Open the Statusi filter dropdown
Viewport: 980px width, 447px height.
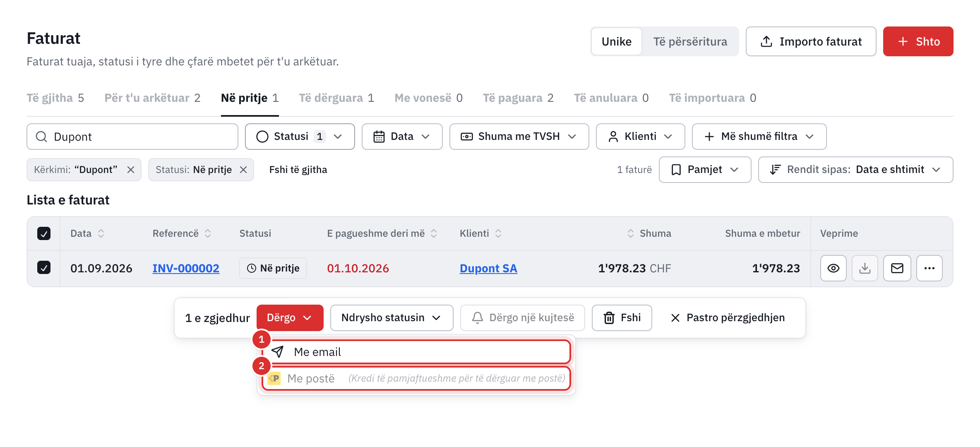pos(300,137)
